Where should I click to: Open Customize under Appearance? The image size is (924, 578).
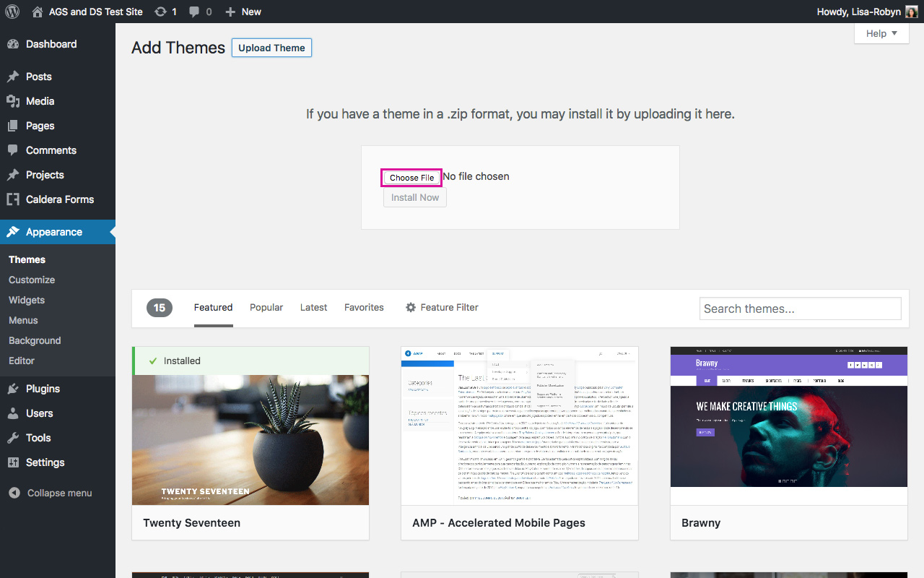click(32, 280)
